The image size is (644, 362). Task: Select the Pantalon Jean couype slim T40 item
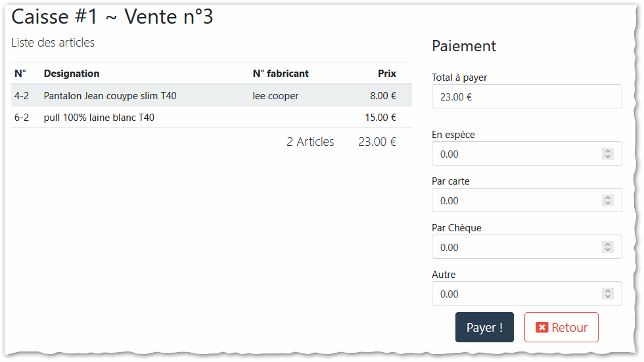[x=110, y=96]
